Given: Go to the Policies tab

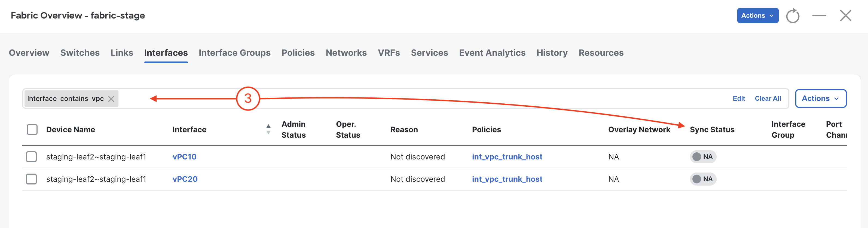Looking at the screenshot, I should click(298, 53).
